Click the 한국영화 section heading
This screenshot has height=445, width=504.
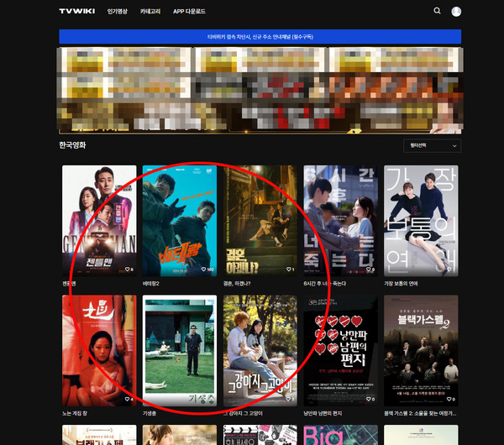click(72, 145)
